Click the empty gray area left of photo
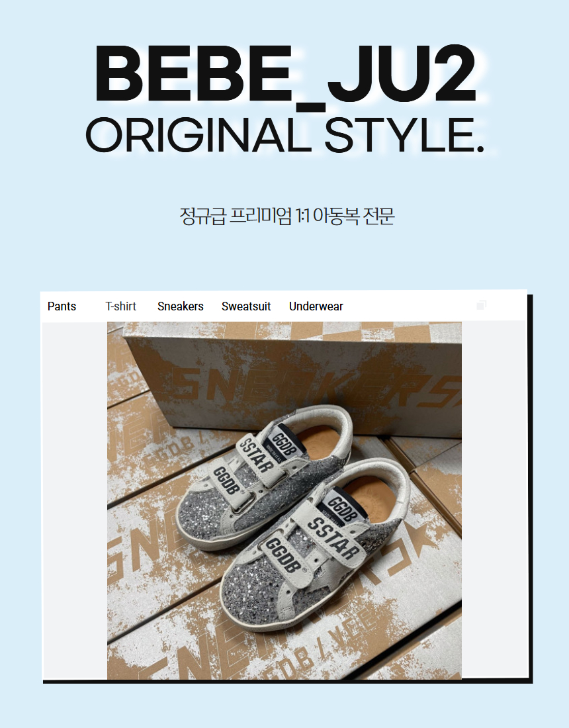 pos(75,500)
